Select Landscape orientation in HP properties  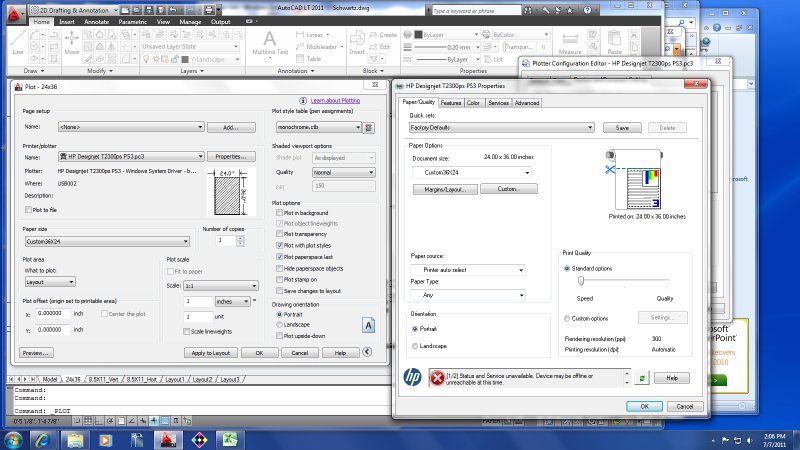click(415, 346)
